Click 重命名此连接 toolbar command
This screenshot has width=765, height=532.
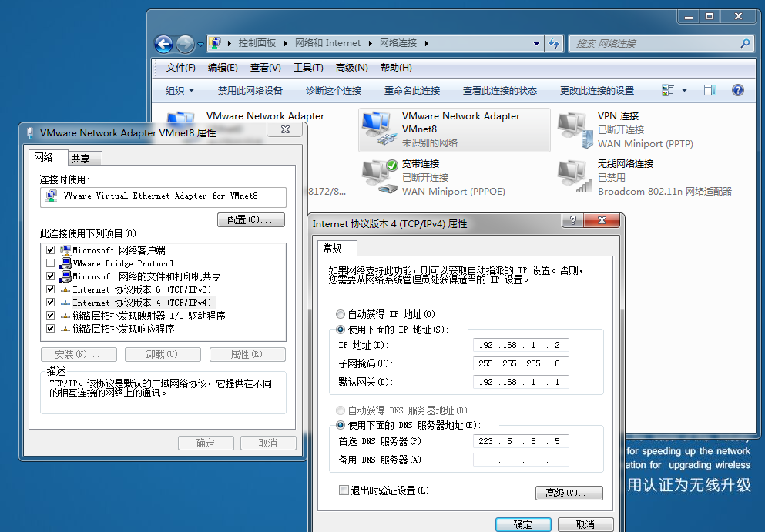click(x=412, y=90)
